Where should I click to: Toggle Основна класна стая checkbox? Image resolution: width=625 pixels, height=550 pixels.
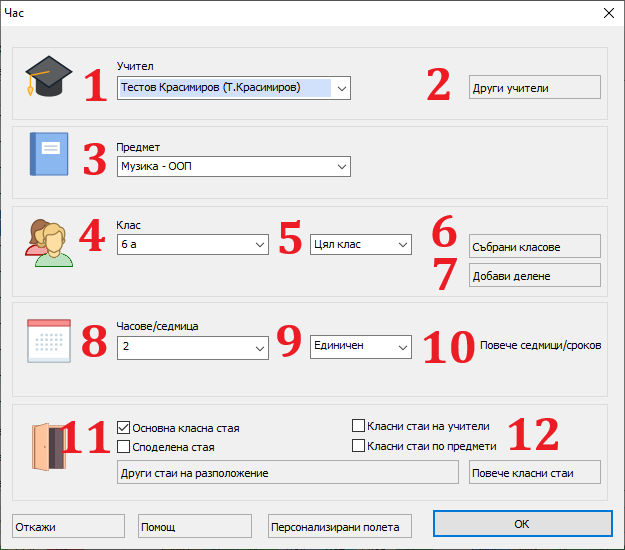[125, 428]
